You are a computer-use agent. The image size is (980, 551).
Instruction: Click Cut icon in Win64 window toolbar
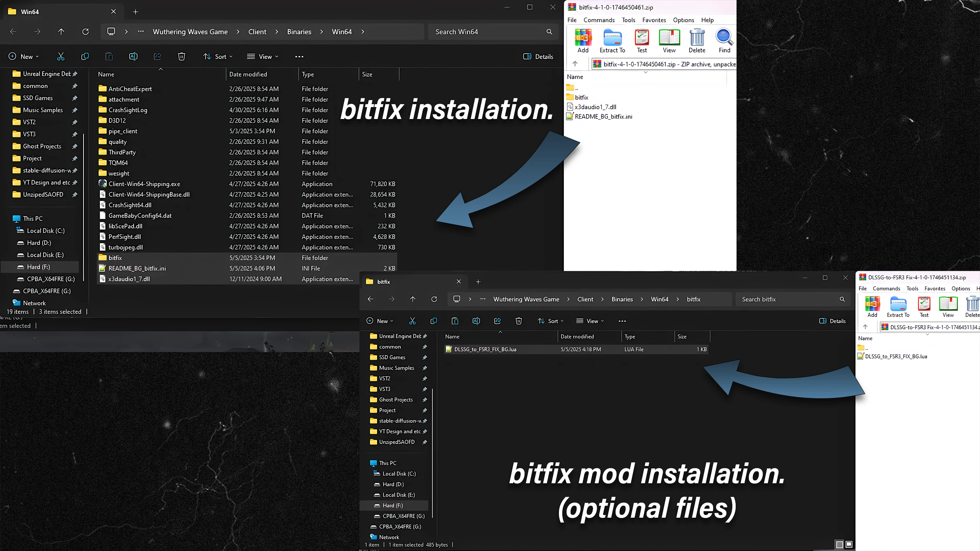pyautogui.click(x=60, y=57)
